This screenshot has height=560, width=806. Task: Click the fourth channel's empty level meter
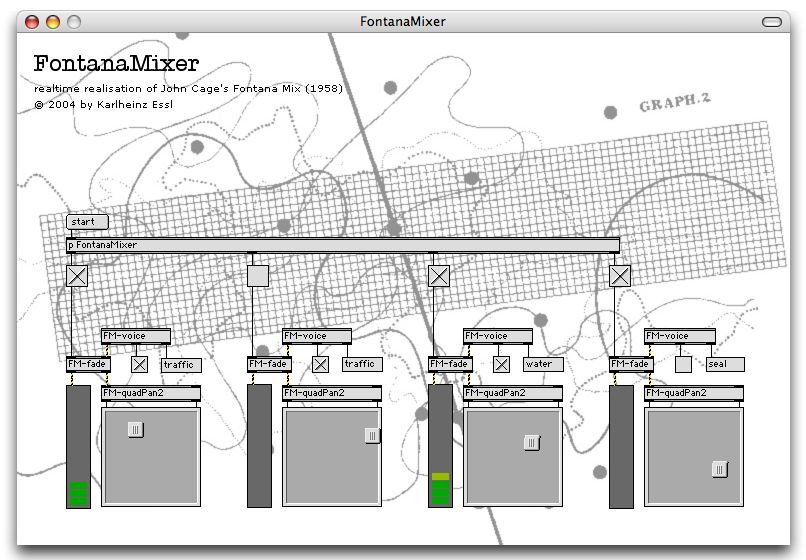(621, 447)
